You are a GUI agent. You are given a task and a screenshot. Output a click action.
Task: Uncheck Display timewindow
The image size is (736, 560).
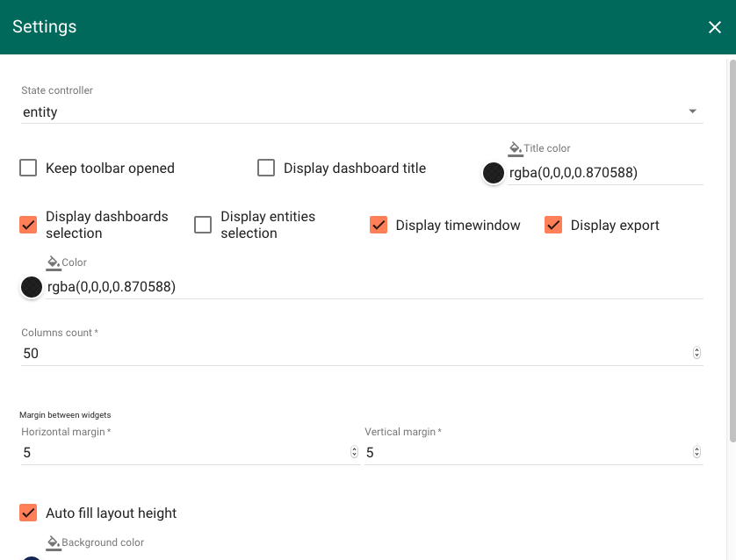[x=379, y=225]
